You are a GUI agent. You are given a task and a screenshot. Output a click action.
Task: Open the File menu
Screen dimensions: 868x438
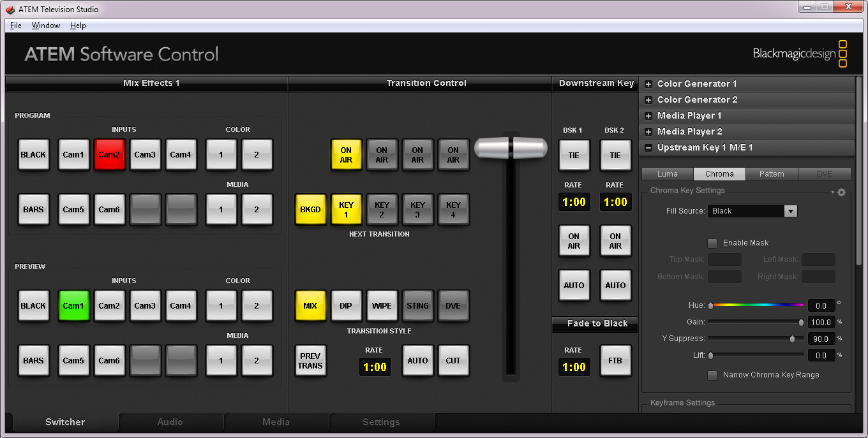16,26
